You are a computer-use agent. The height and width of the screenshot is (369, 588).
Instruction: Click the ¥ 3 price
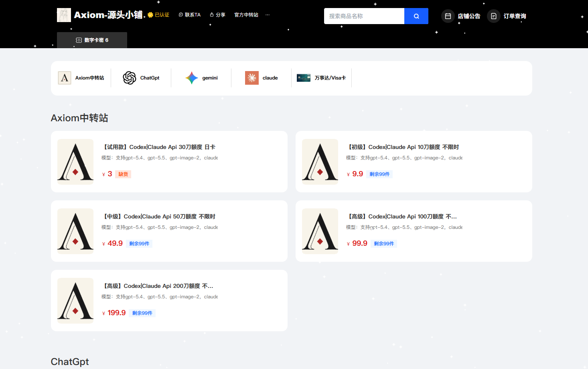tap(107, 174)
